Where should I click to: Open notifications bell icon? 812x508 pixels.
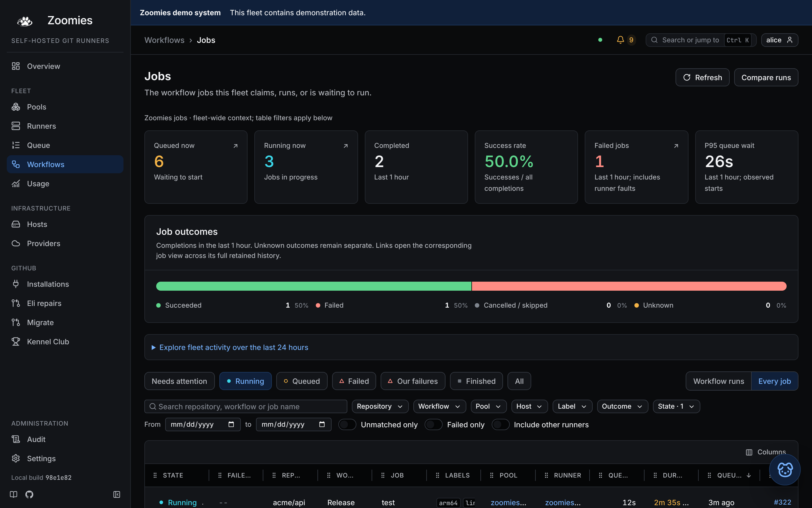[620, 40]
